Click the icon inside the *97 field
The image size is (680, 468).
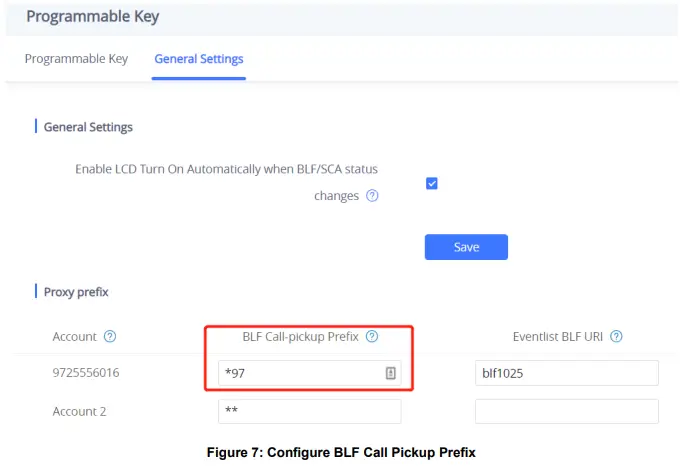point(391,373)
